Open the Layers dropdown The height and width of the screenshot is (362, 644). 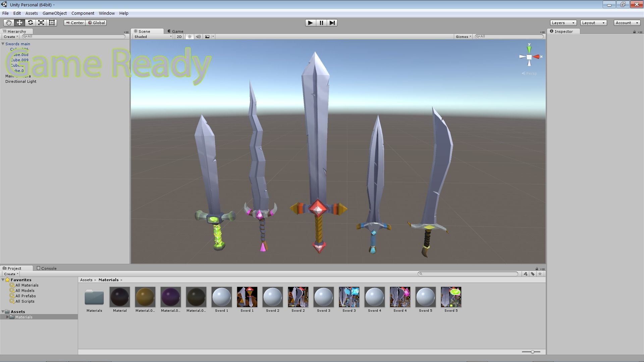point(563,23)
